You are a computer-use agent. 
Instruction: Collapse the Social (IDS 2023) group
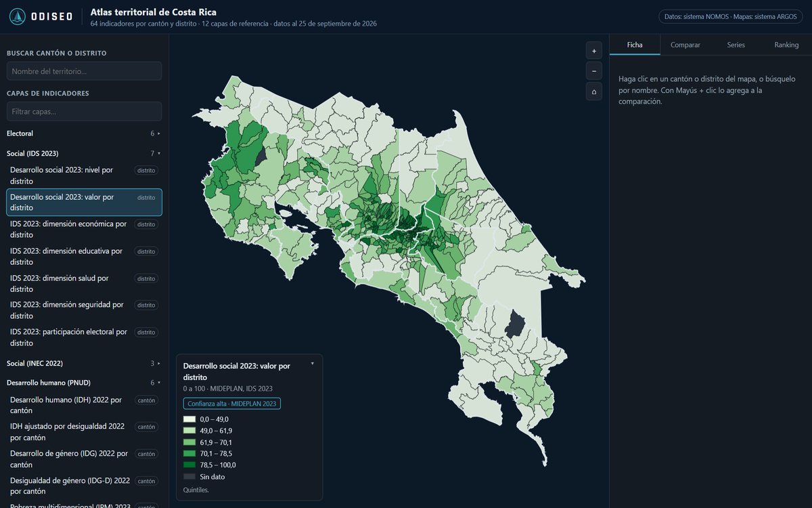pyautogui.click(x=84, y=153)
